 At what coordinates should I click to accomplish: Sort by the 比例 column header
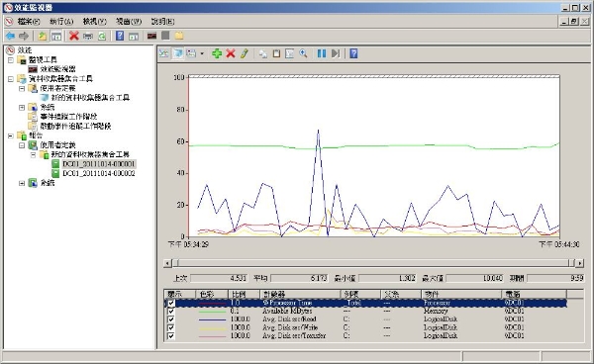pos(244,294)
